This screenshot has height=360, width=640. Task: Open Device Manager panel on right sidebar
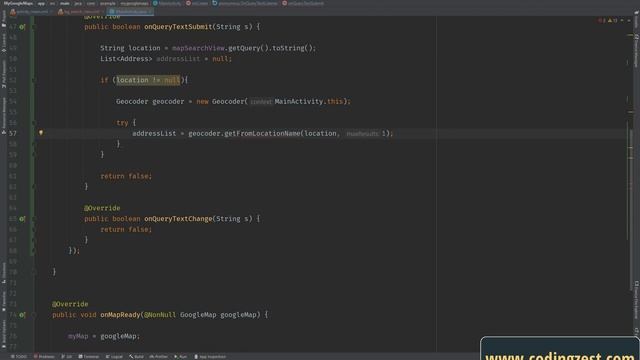[x=636, y=51]
